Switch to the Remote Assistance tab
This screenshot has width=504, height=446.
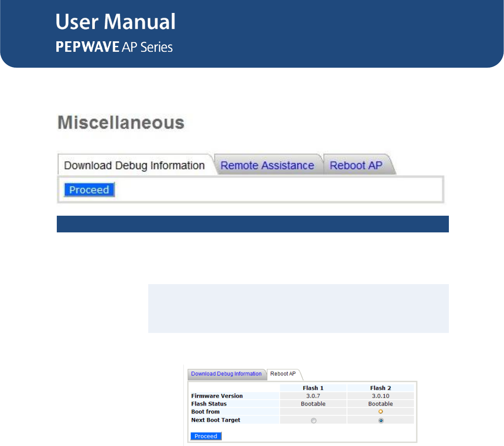click(267, 166)
